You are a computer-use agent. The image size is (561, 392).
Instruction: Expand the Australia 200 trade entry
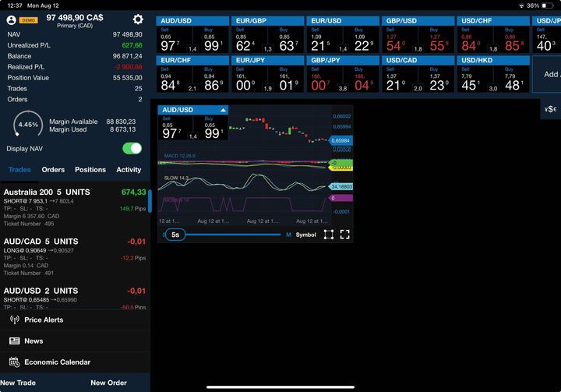coord(74,209)
